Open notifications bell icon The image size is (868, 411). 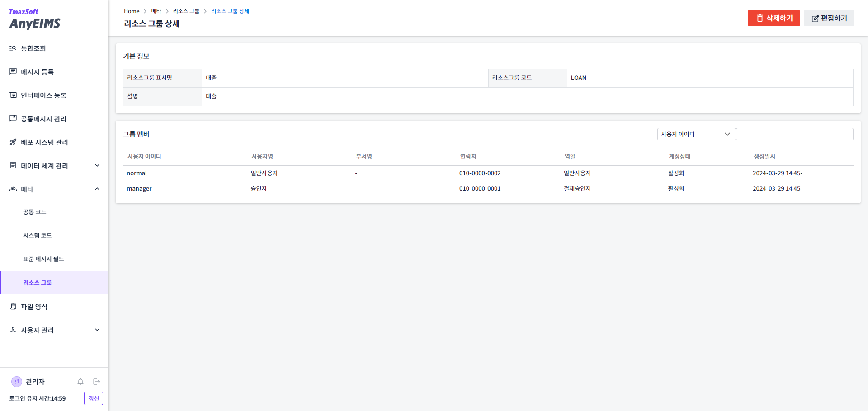80,382
